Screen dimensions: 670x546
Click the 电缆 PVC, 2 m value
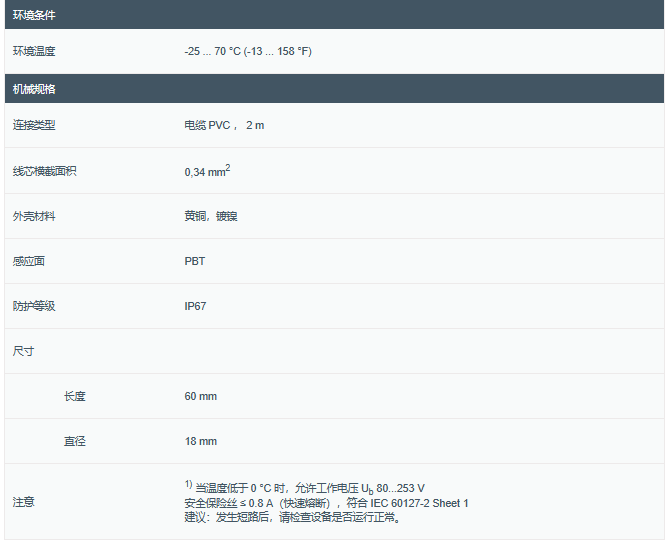point(224,126)
